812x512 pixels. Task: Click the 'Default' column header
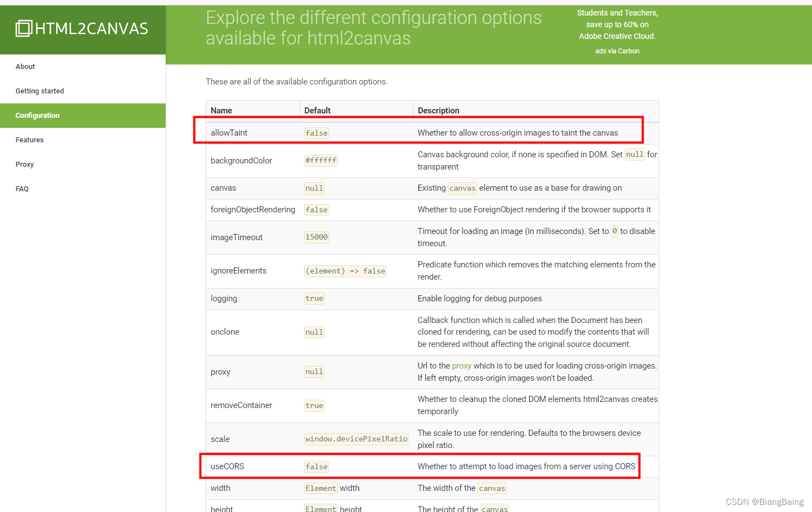tap(317, 111)
